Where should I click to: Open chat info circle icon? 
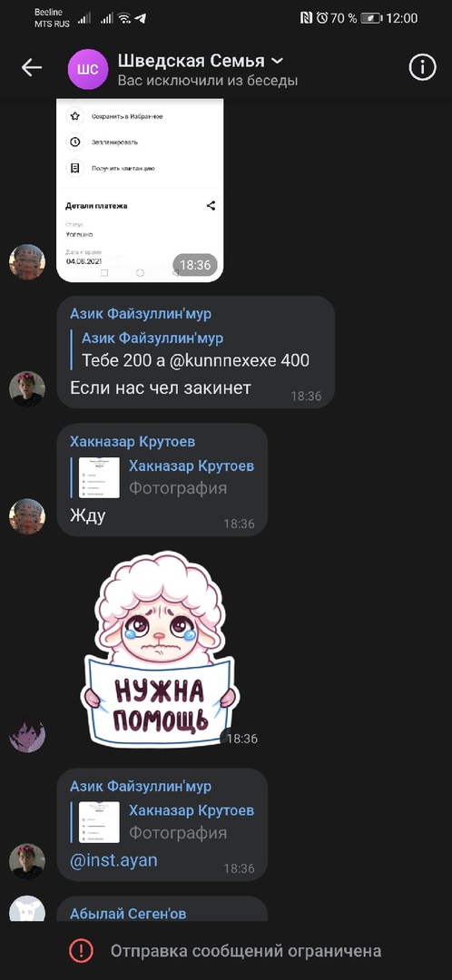[x=422, y=67]
